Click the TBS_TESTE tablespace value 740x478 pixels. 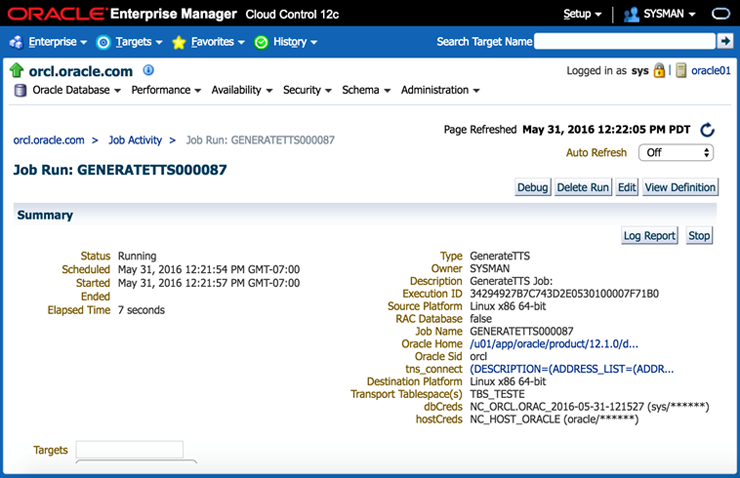(x=497, y=394)
